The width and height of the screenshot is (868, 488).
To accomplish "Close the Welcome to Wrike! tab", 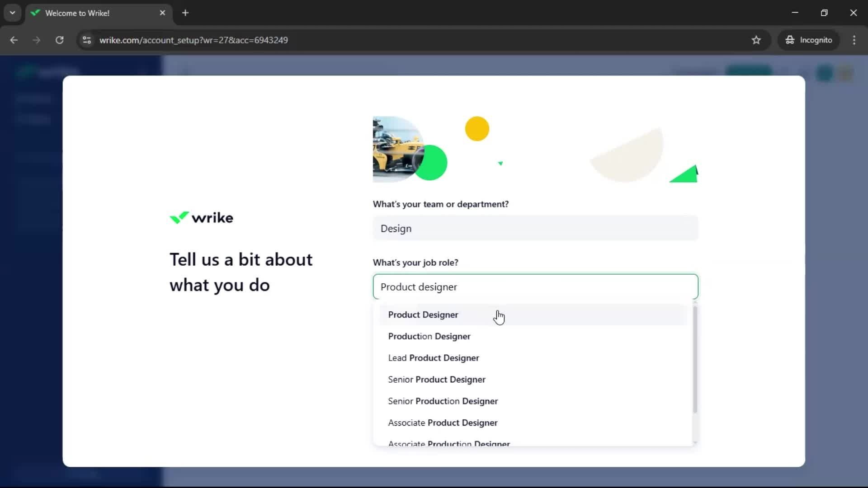I will (x=162, y=13).
